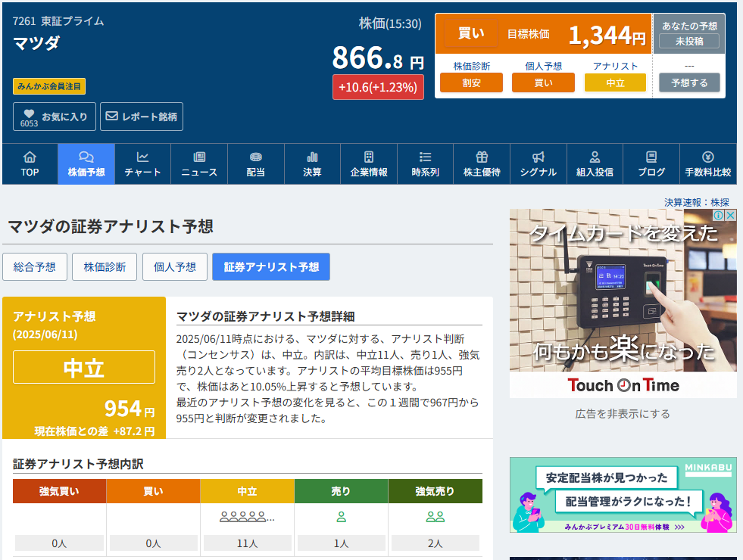Open the 手数料比較 tab
Image resolution: width=743 pixels, height=560 pixels.
[708, 163]
